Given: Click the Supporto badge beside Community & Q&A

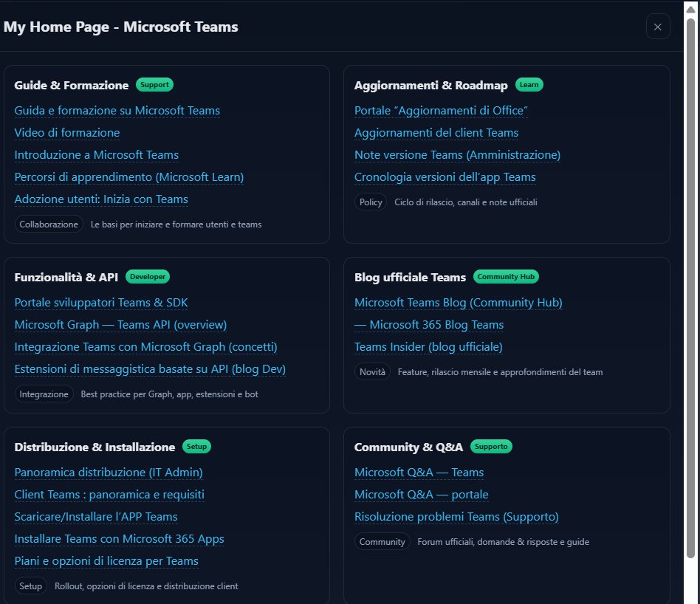Looking at the screenshot, I should point(491,447).
